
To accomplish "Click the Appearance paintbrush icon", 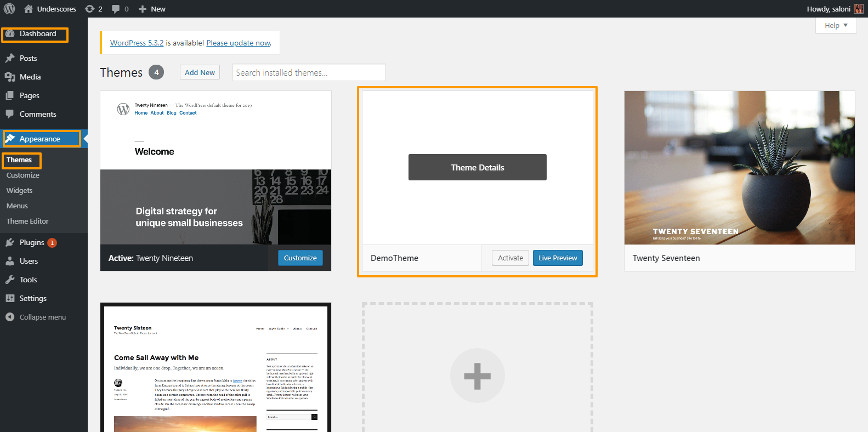I will (x=10, y=139).
